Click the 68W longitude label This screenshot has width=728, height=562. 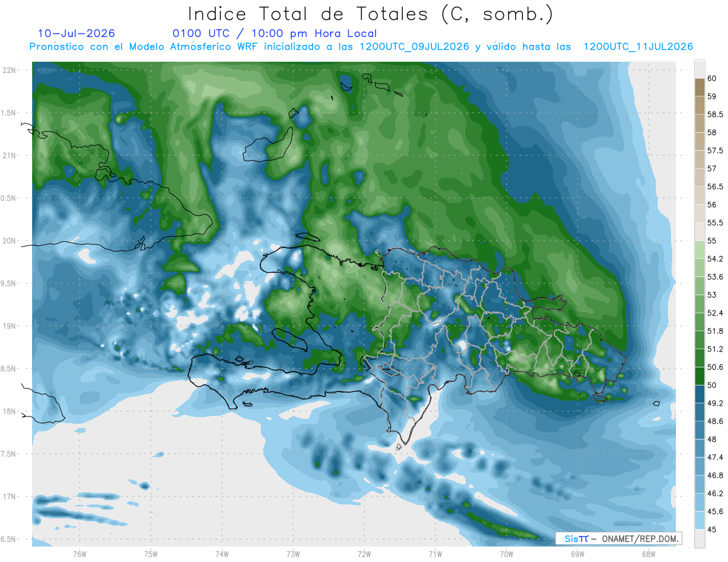[648, 555]
